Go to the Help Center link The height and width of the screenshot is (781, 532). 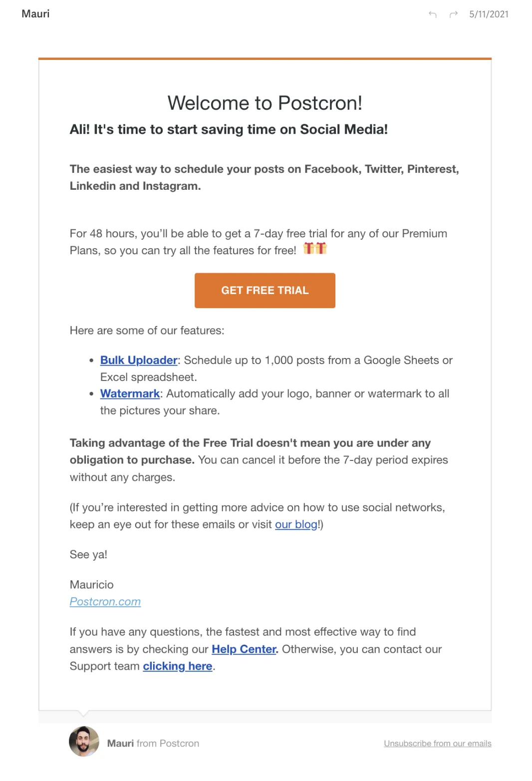(245, 649)
